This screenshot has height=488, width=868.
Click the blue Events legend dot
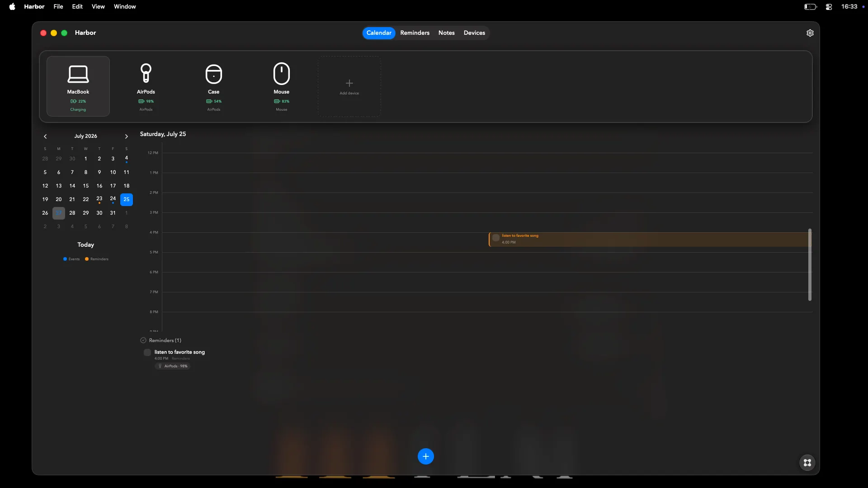(65, 259)
